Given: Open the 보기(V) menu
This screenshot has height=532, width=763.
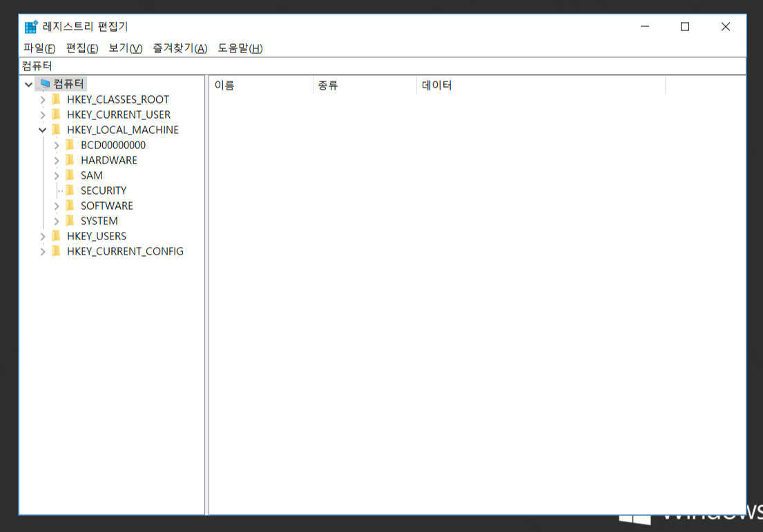Looking at the screenshot, I should coord(126,48).
